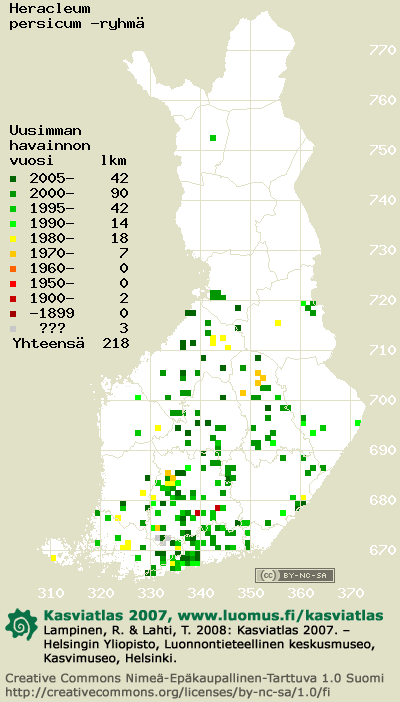400x702 pixels.
Task: Click the lone green square in Lapland
Action: click(x=213, y=138)
